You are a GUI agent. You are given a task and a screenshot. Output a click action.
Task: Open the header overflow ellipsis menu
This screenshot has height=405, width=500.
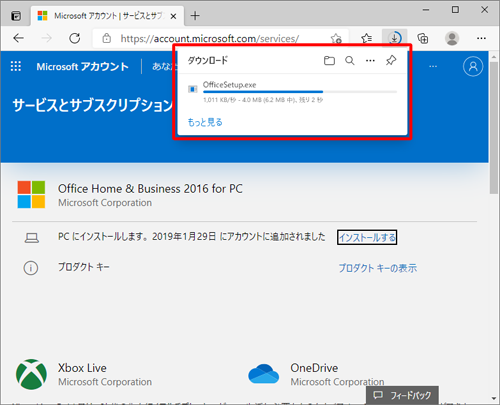point(433,66)
